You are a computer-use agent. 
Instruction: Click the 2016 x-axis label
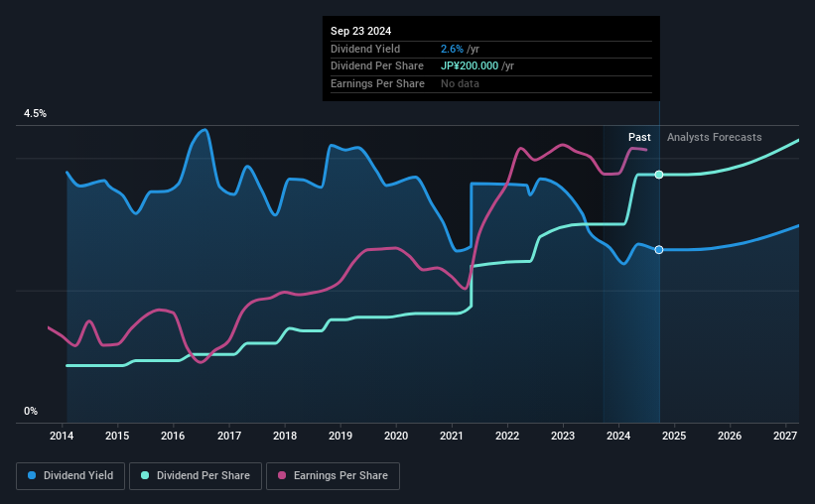point(173,436)
